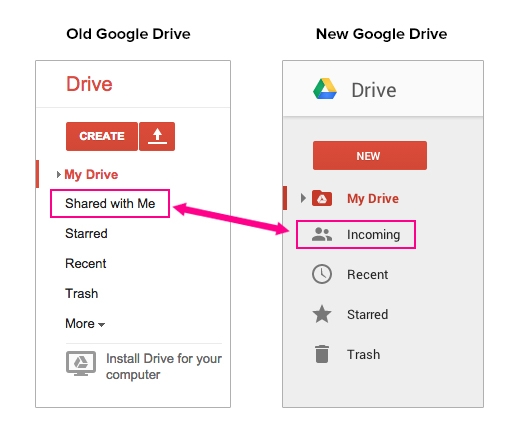Image resolution: width=510 pixels, height=427 pixels.
Task: Click the people icon next to Incoming
Action: [x=322, y=234]
